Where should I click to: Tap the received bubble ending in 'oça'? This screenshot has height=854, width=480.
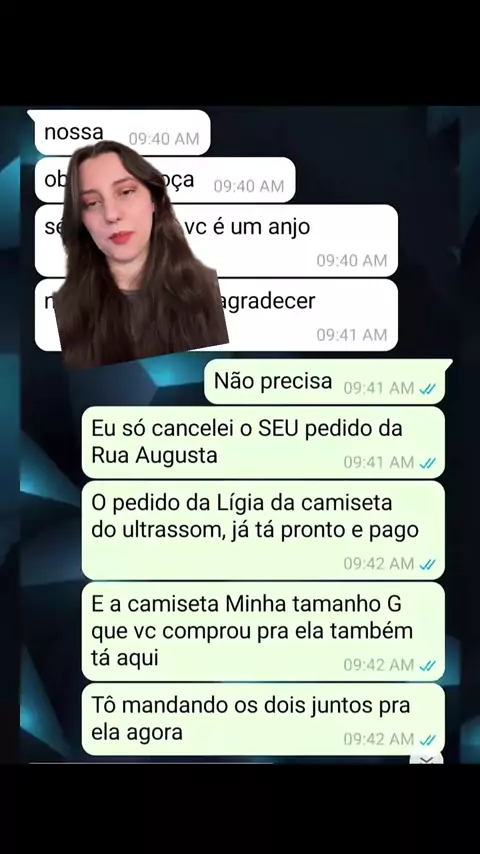click(x=165, y=180)
